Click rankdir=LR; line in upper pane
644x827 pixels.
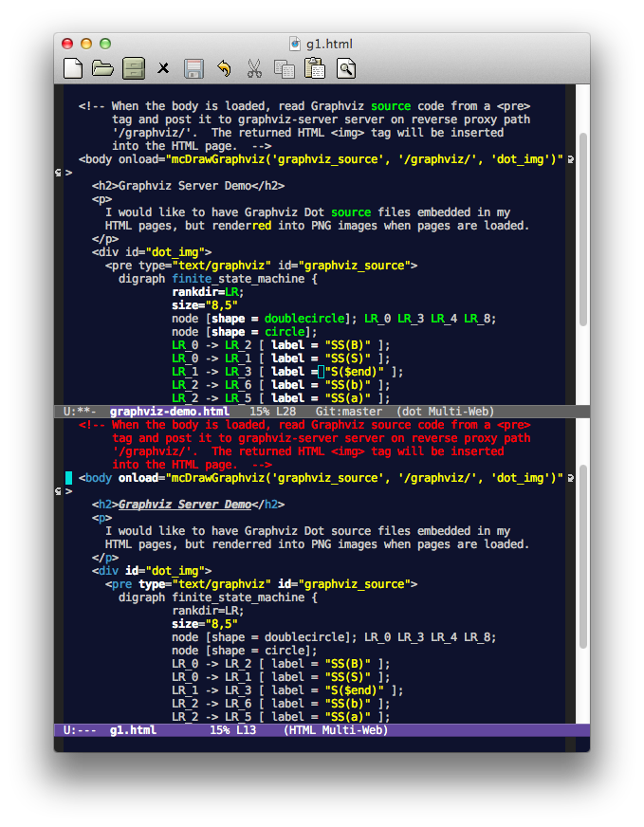pos(208,292)
